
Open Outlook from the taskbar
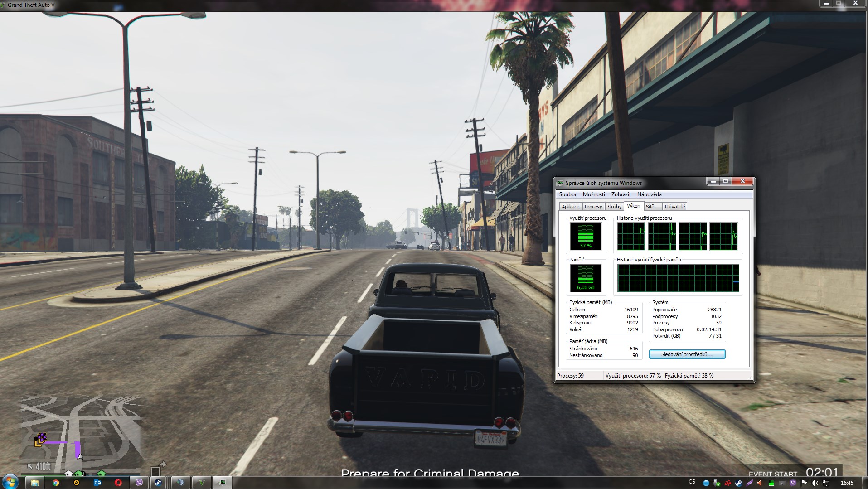97,483
